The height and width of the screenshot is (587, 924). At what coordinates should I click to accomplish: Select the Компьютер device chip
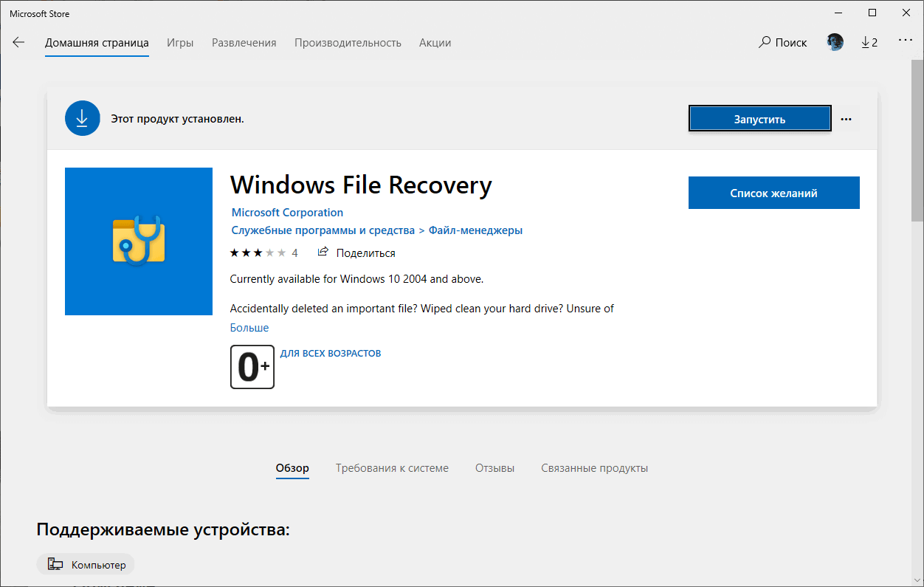(x=85, y=563)
